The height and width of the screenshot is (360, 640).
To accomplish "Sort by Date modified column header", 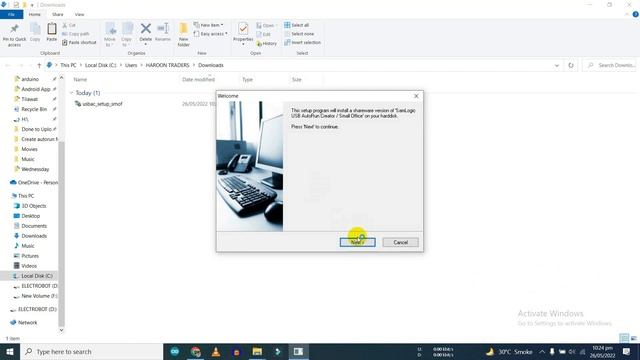I will 198,80.
